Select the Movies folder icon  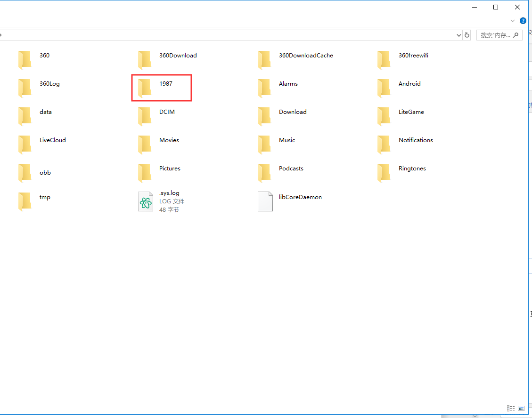pyautogui.click(x=145, y=145)
